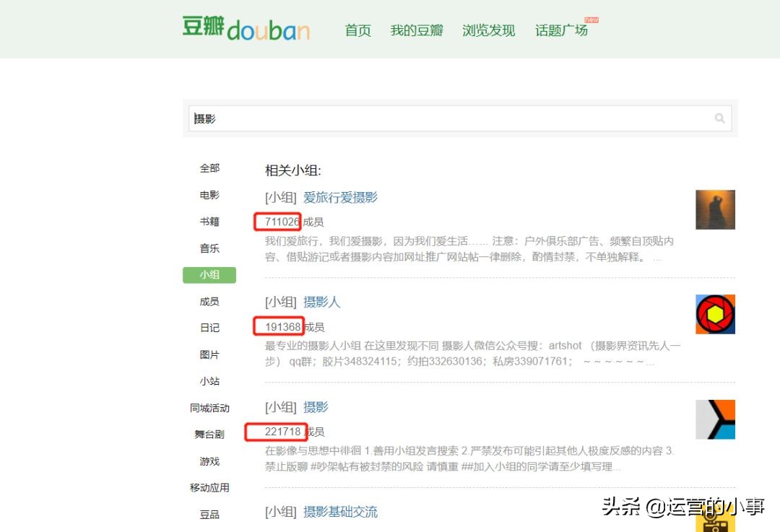780x532 pixels.
Task: Click the 成员 filter option
Action: click(x=209, y=301)
